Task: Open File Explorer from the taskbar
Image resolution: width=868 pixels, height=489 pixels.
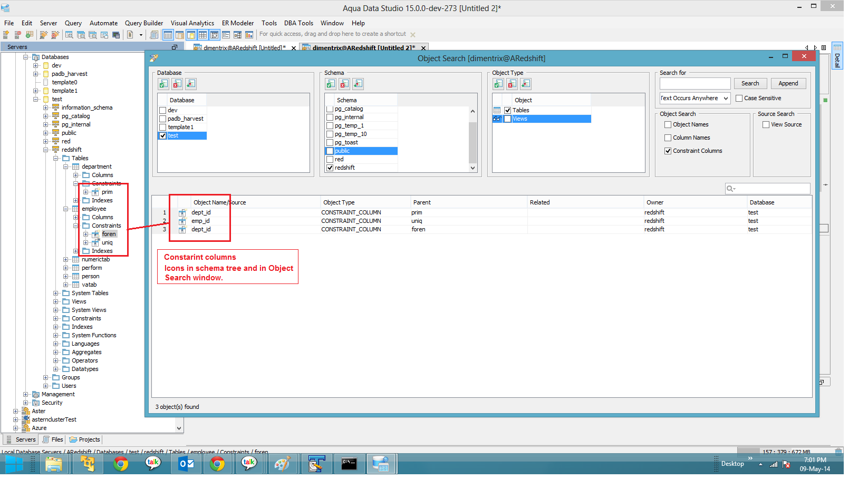Action: (54, 464)
